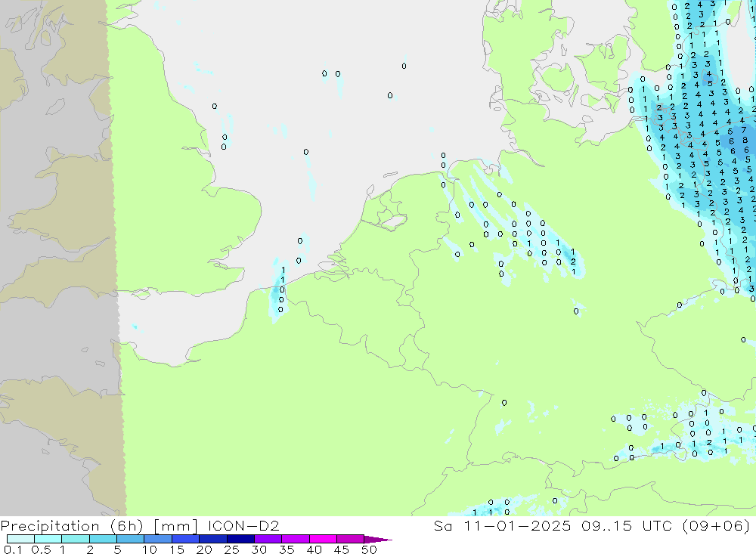This screenshot has width=756, height=554.
Task: Click legend value '30'
Action: 259,549
